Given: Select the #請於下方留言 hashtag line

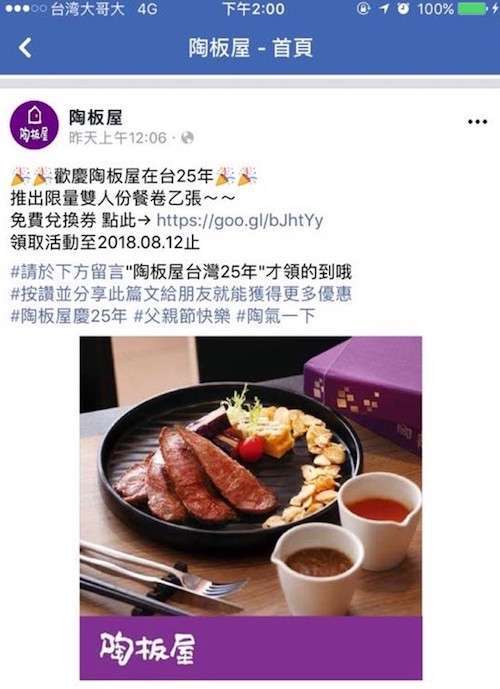Looking at the screenshot, I should click(181, 272).
